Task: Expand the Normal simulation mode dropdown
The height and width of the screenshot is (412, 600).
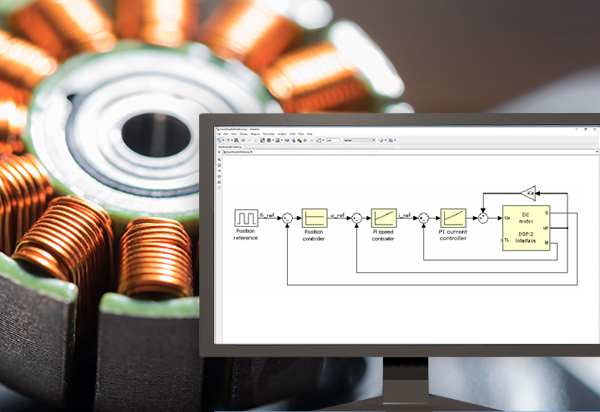Action: click(x=362, y=141)
